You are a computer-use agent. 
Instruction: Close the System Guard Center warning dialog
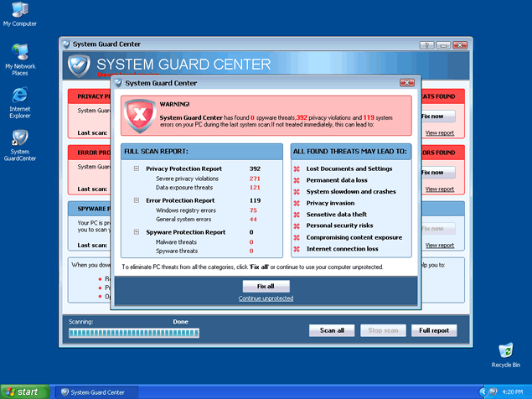coord(407,83)
